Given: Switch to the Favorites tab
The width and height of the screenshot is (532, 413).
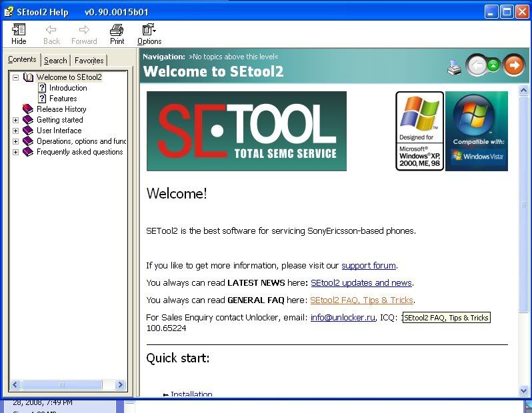Looking at the screenshot, I should coord(89,61).
